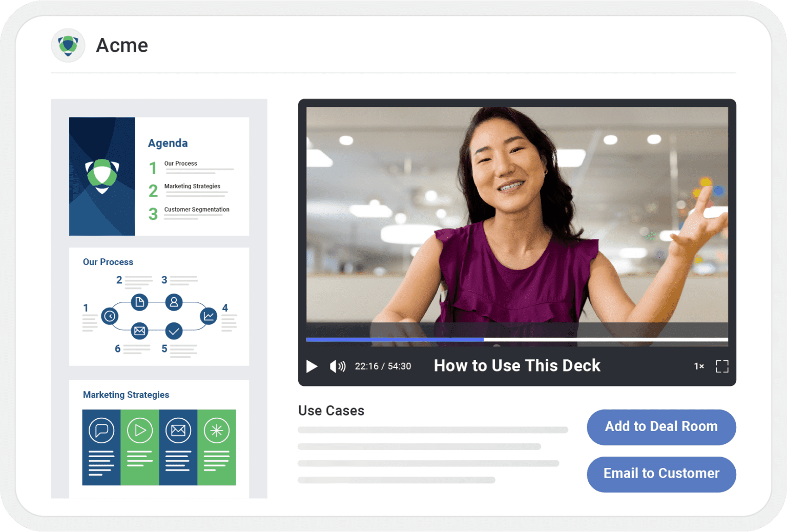Click the checkmark icon in the process diagram
The width and height of the screenshot is (787, 532).
tap(174, 331)
